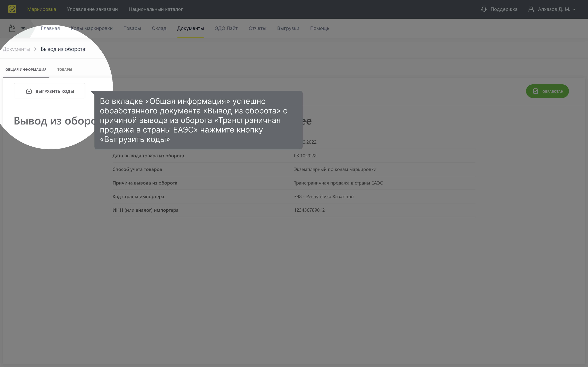The image size is (588, 367).
Task: Click the Дата вывода товара из оборота label
Action: point(148,156)
